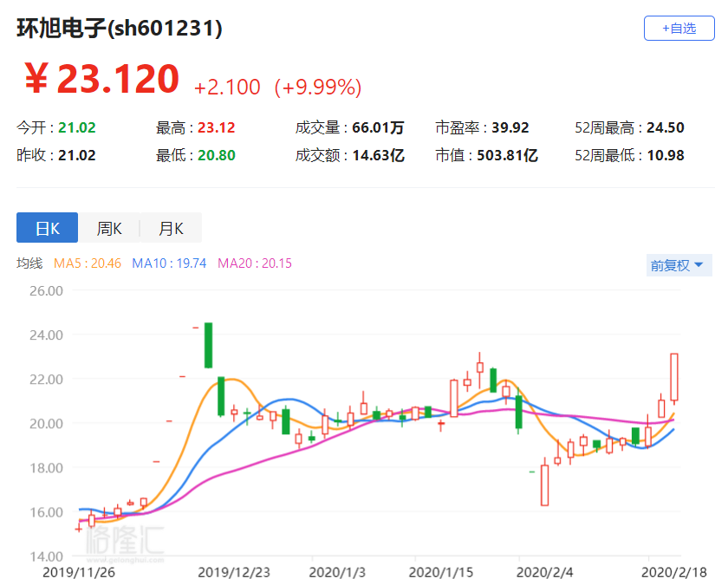
Task: Select the 日K daily chart tab
Action: point(48,228)
